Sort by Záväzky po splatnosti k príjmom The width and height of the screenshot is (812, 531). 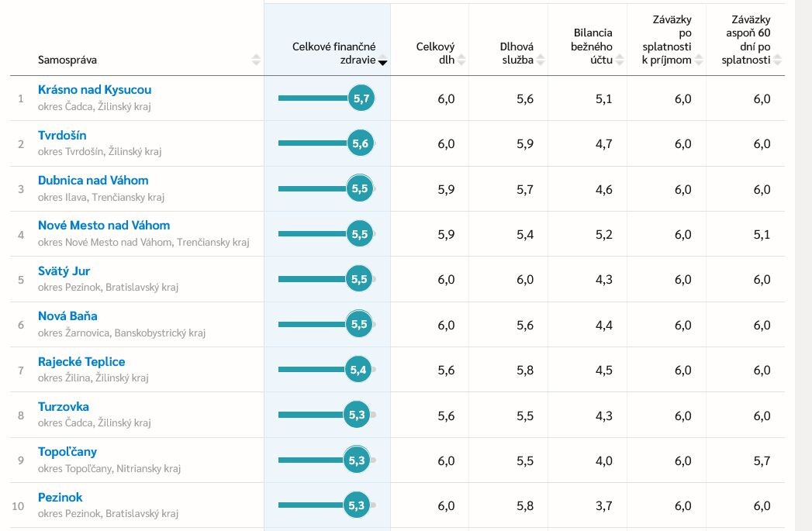[698, 60]
